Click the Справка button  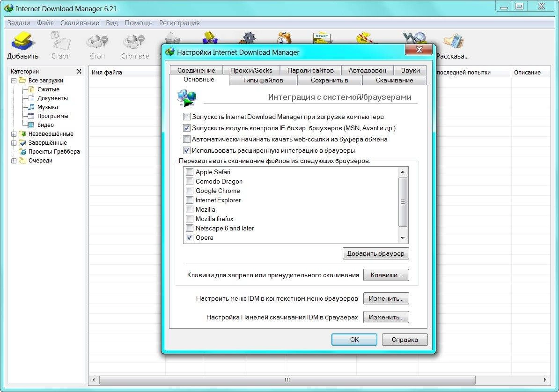click(x=405, y=340)
